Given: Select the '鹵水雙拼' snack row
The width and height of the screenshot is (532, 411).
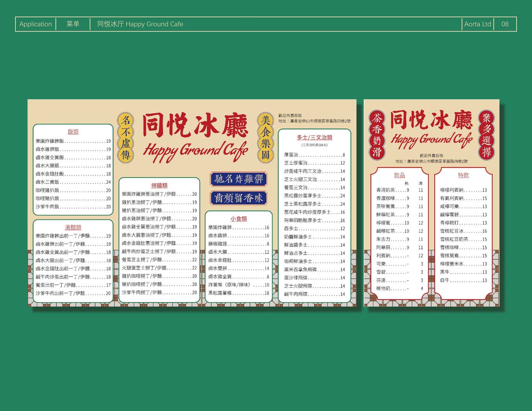Looking at the screenshot, I should click(x=238, y=269).
